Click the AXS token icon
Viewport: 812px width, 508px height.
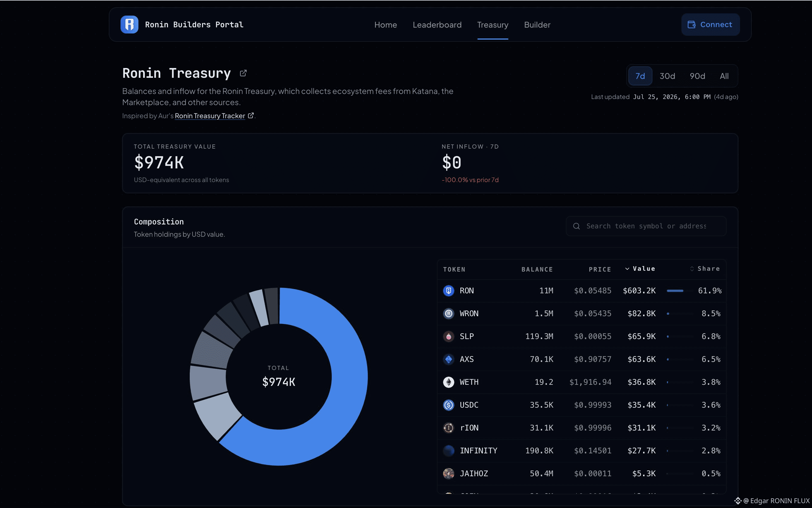click(x=448, y=359)
